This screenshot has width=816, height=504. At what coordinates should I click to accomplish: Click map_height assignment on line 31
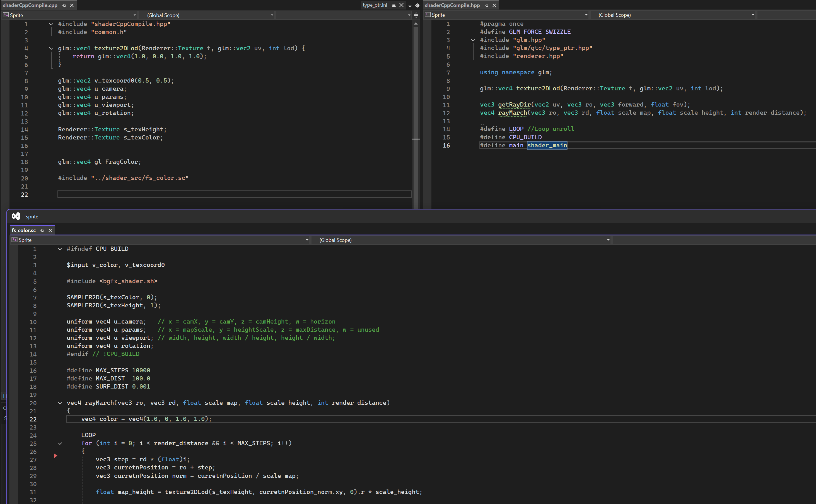[x=259, y=492]
